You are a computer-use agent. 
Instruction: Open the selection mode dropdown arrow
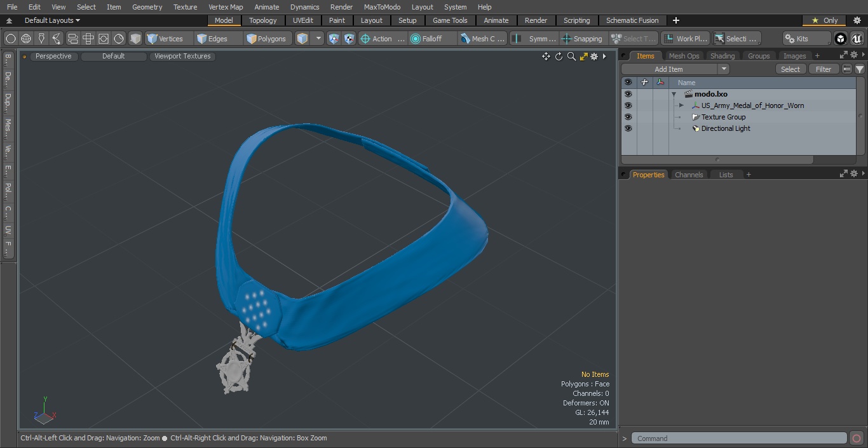pos(318,39)
